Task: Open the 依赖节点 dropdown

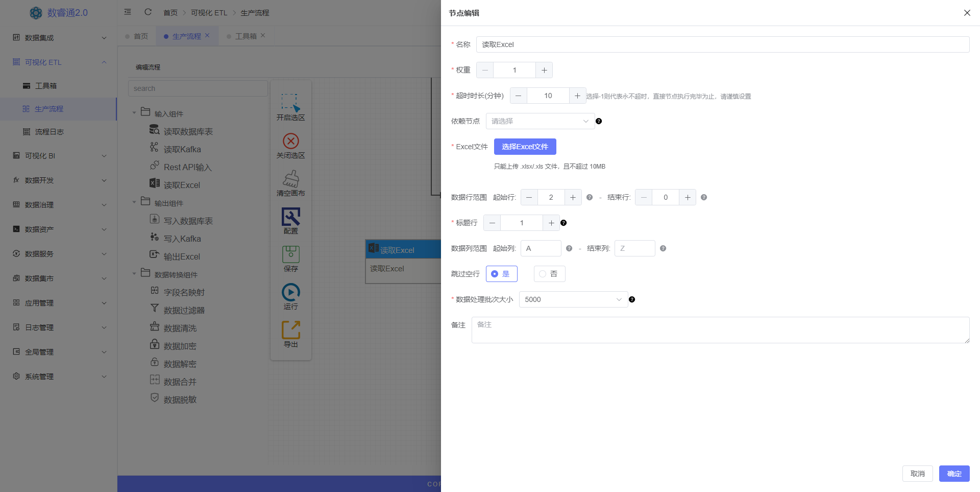Action: click(540, 121)
